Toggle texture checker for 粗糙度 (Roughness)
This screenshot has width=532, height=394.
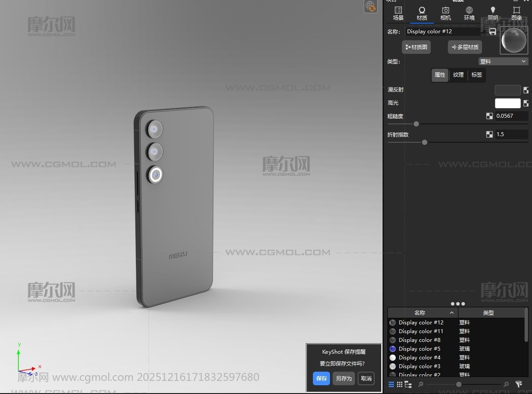coord(489,116)
